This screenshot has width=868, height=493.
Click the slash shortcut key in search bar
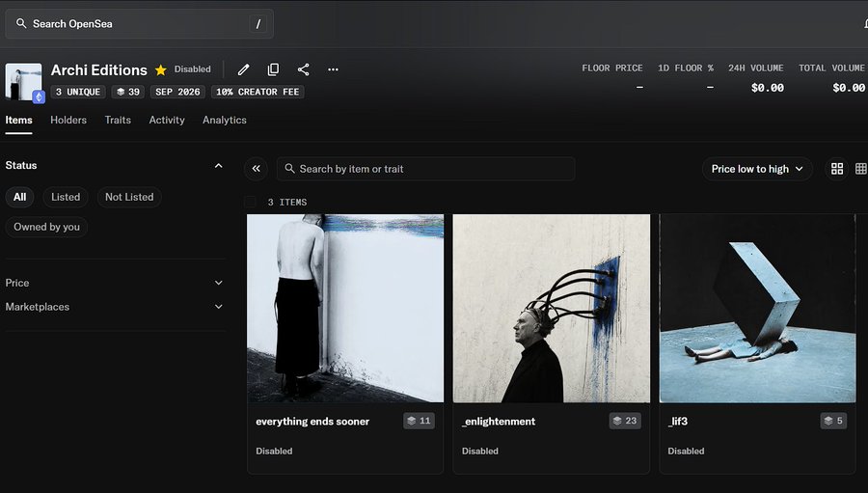pos(258,24)
